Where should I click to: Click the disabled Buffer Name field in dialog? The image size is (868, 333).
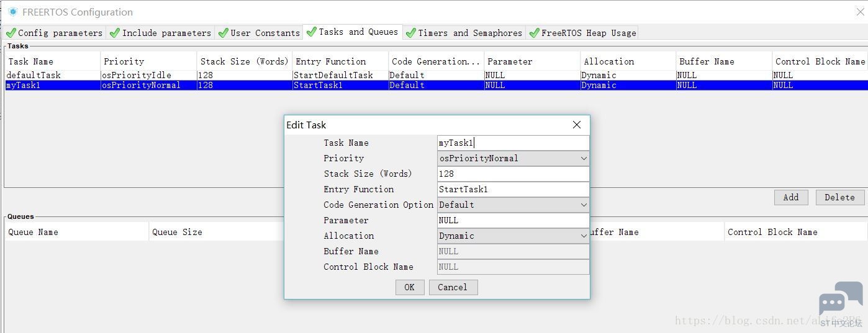pyautogui.click(x=513, y=251)
